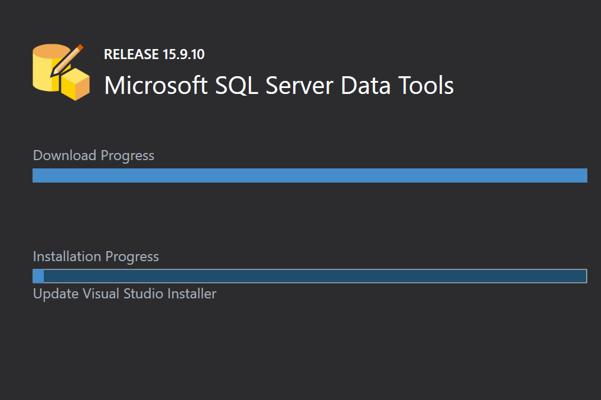Screen dimensions: 601x400
Task: Click the Update Visual Studio Installer status text
Action: [x=125, y=294]
